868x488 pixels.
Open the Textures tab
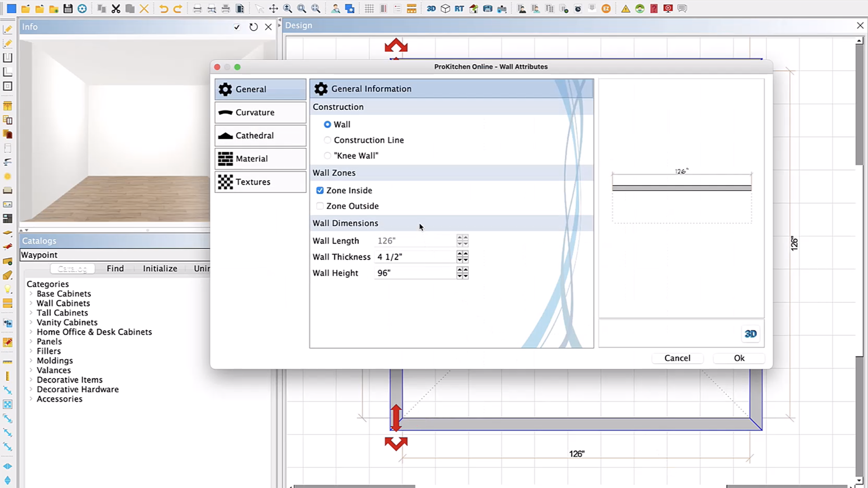pos(260,182)
